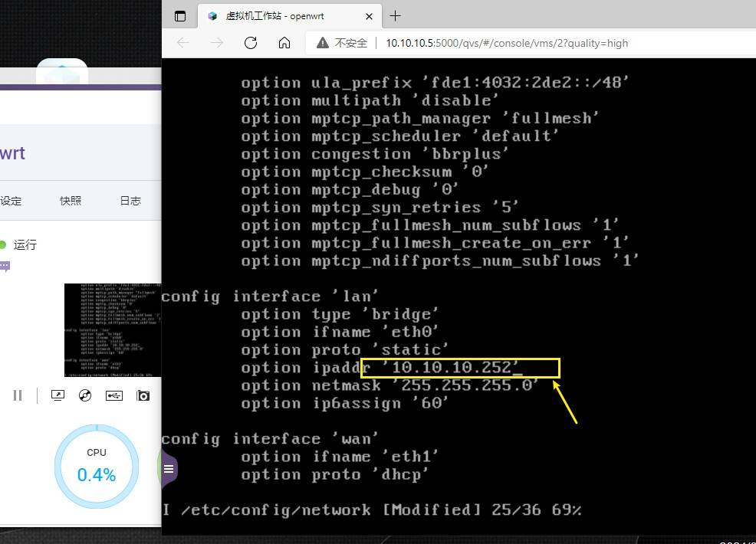Click the mptcp_fullmesh_create_on_err line
756x544 pixels.
point(436,244)
